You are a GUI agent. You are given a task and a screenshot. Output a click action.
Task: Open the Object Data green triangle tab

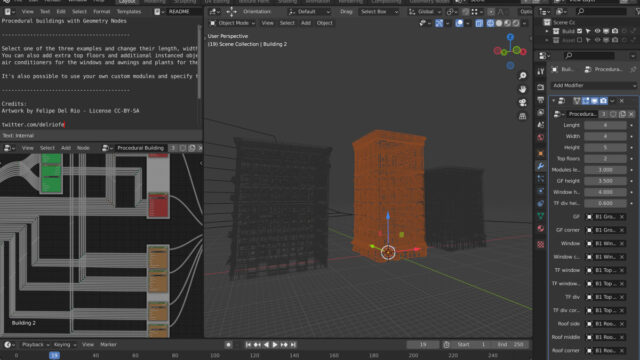click(540, 216)
